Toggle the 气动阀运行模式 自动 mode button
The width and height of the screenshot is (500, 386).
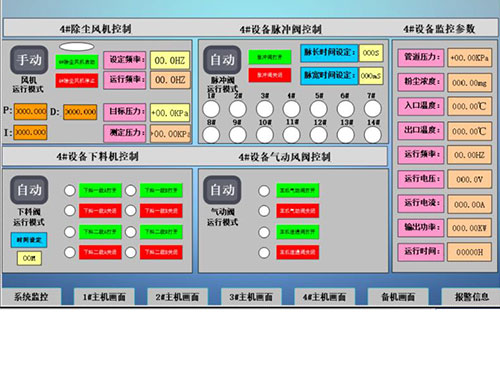tap(222, 190)
